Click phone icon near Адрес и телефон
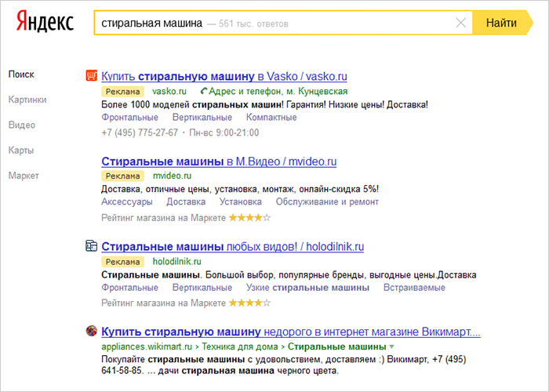Image resolution: width=549 pixels, height=392 pixels. (203, 92)
